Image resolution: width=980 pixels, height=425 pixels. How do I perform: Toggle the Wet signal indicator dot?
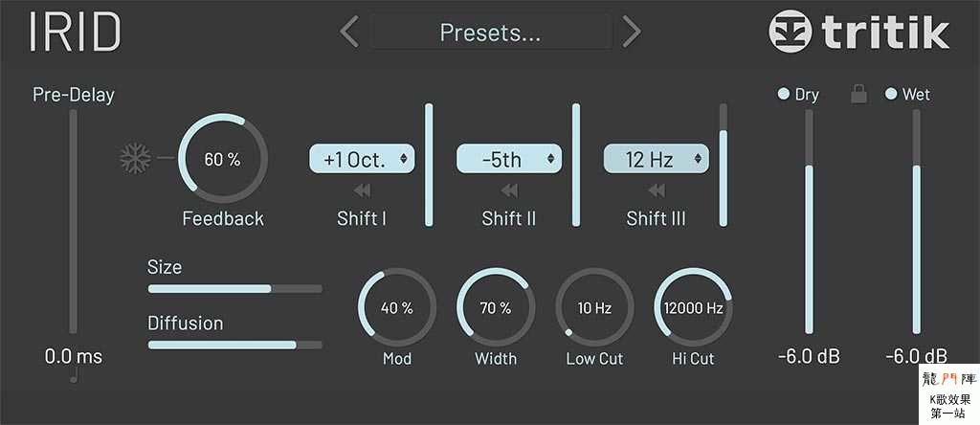click(891, 95)
